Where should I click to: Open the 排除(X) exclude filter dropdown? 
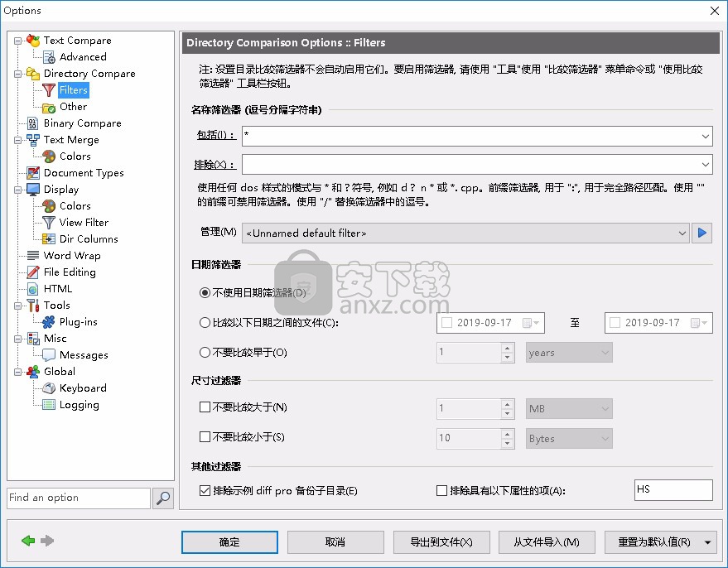pyautogui.click(x=706, y=164)
